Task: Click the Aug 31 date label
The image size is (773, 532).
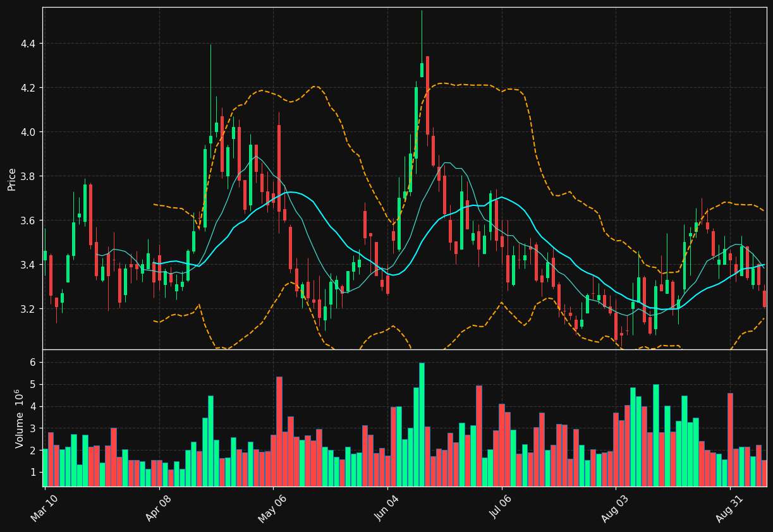Action: [x=728, y=507]
